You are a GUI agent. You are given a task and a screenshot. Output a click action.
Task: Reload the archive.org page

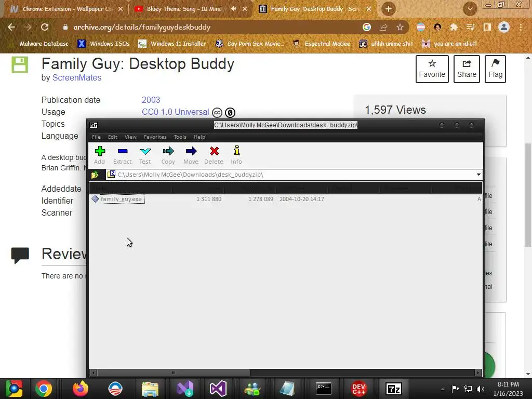click(x=45, y=27)
